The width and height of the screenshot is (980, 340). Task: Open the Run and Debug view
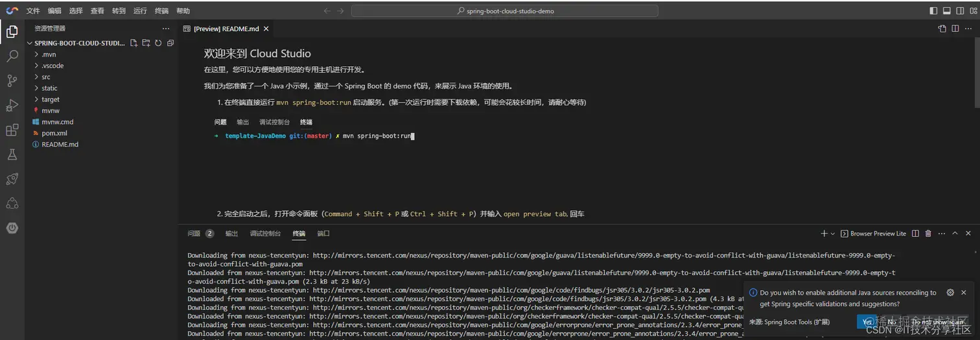pos(12,105)
